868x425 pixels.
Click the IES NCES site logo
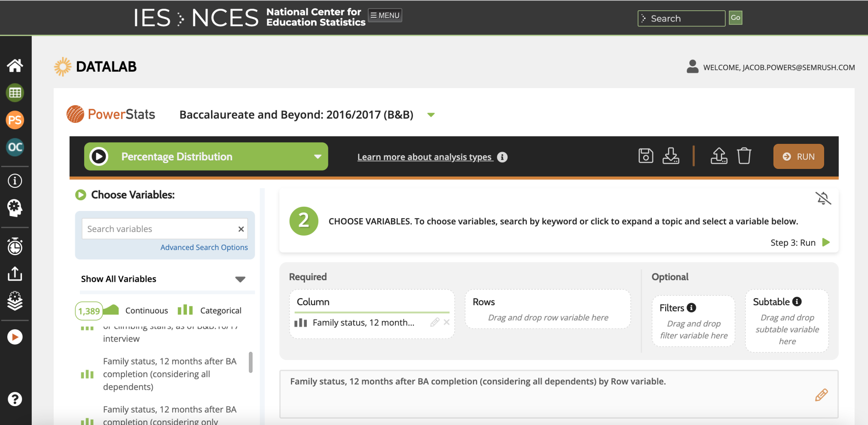pos(249,18)
